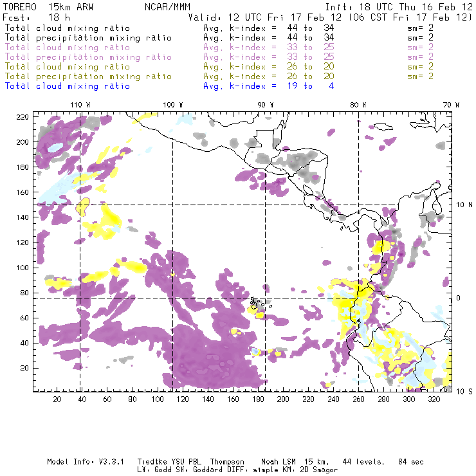This screenshot has height=476, width=476.
Task: Select the "100" tick on the bottom axis
Action: point(158,399)
